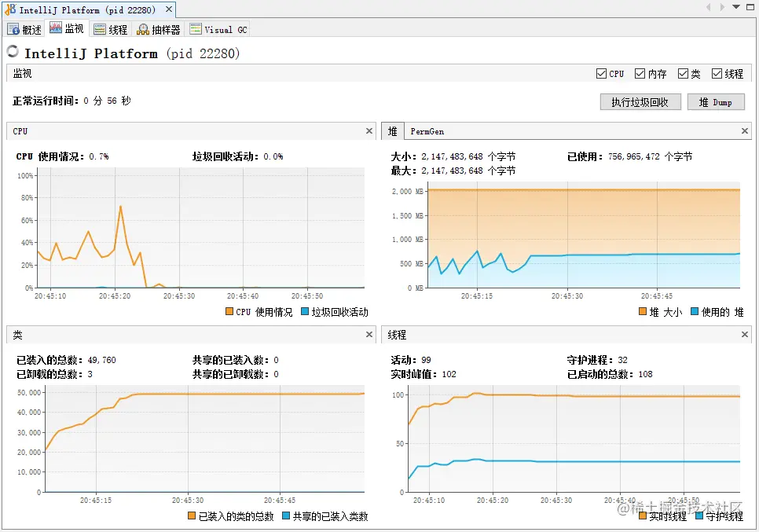Click the 垃圾回收活动 value 0.0%
This screenshot has height=532, width=759.
[x=273, y=157]
